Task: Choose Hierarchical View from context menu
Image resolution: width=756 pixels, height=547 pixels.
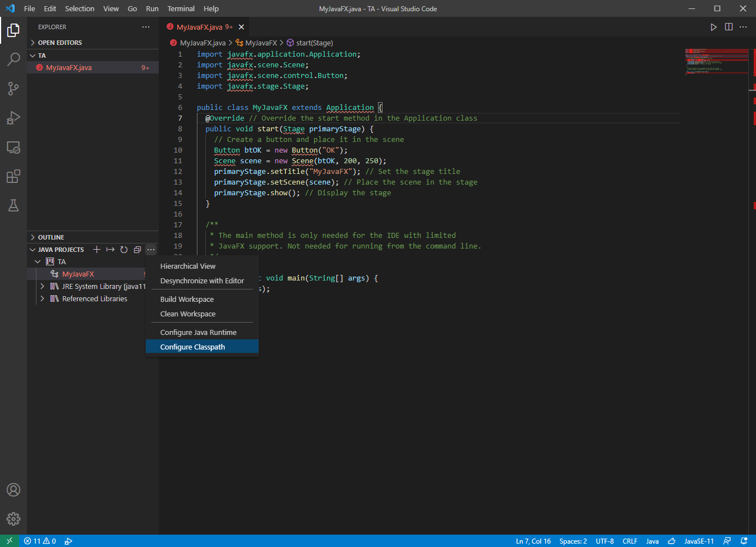Action: coord(202,266)
